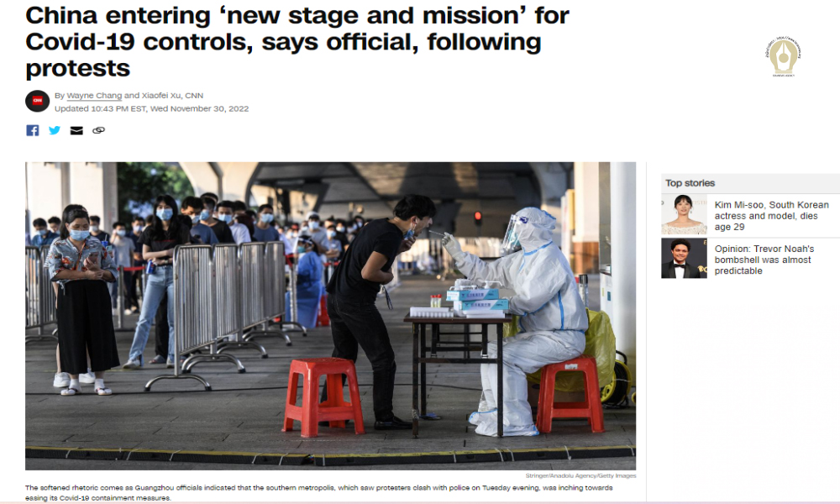Click the round CNN logo badge

[x=38, y=101]
